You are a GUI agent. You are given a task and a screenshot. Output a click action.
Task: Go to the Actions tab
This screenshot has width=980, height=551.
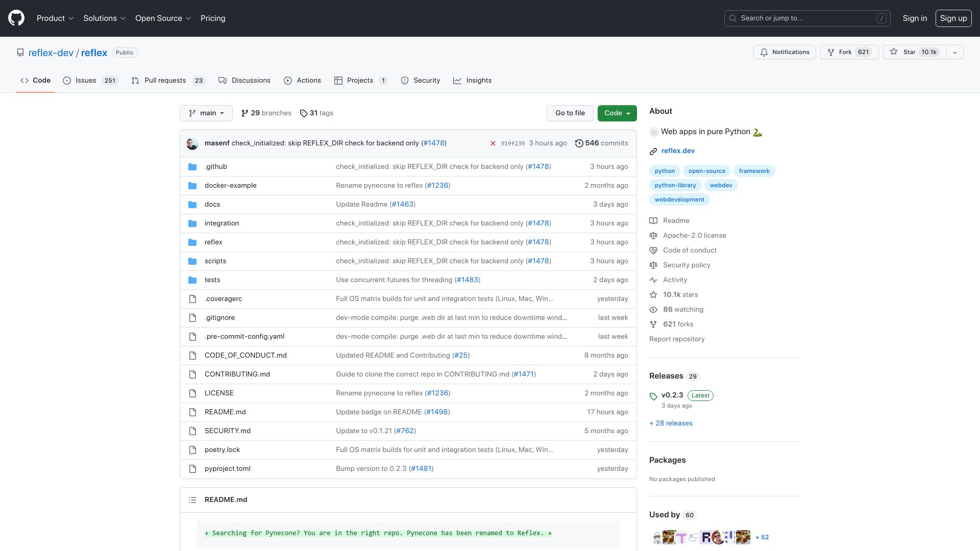click(x=302, y=81)
